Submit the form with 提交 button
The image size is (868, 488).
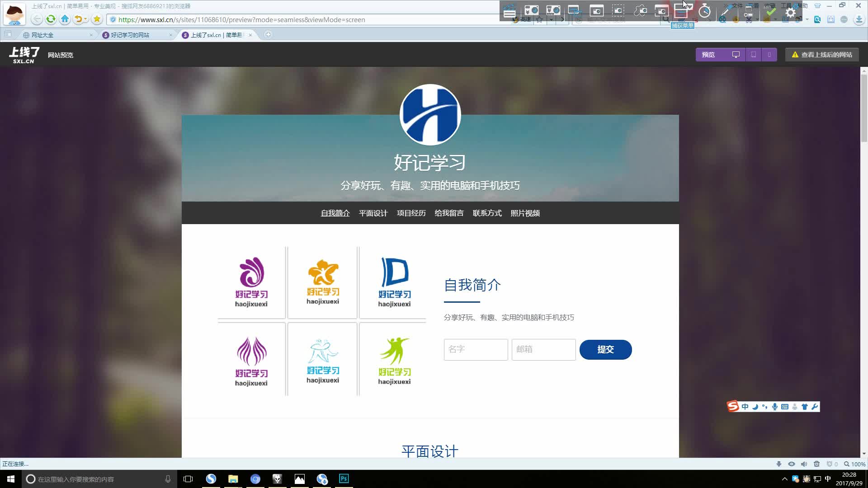pos(606,350)
